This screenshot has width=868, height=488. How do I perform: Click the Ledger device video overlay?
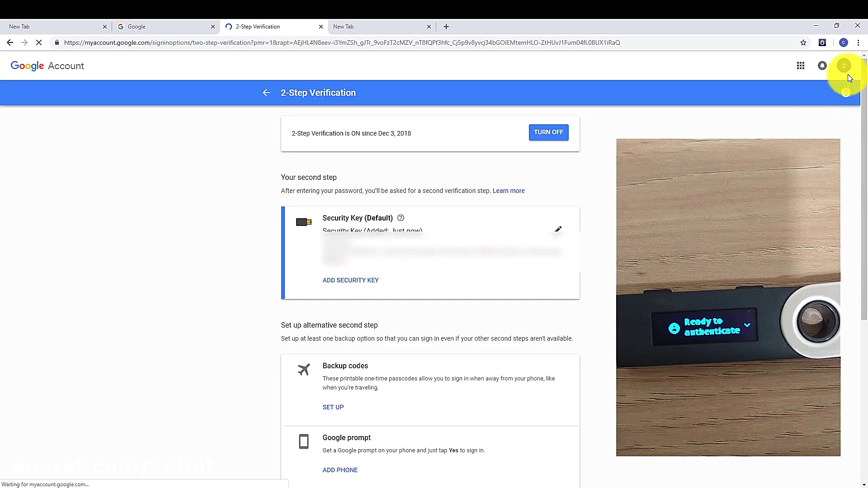pos(728,297)
